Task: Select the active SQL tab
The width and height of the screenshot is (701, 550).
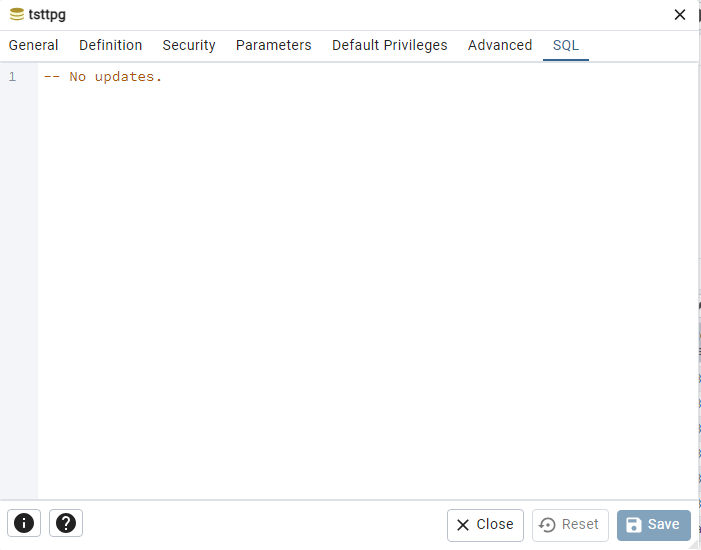Action: (x=566, y=45)
